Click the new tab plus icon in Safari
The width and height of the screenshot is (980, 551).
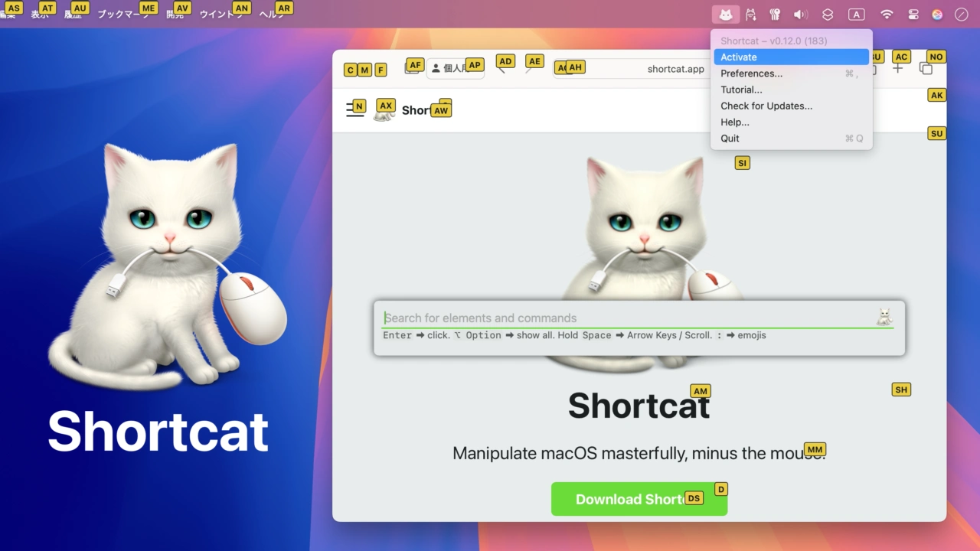coord(898,69)
